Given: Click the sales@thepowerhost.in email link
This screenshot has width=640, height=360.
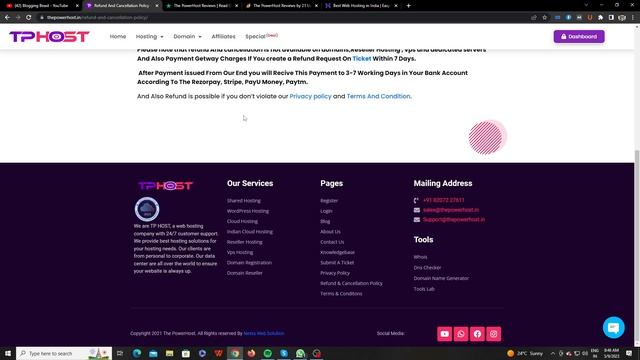Looking at the screenshot, I should [451, 210].
